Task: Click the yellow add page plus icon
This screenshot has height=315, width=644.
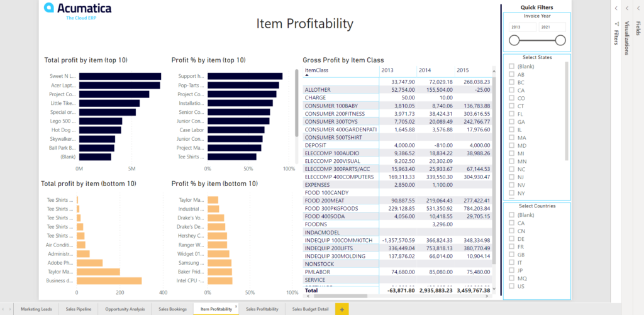Action: pyautogui.click(x=342, y=309)
